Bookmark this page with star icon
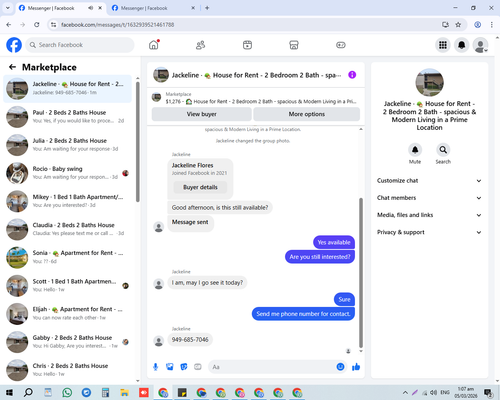This screenshot has width=500, height=400. click(458, 25)
